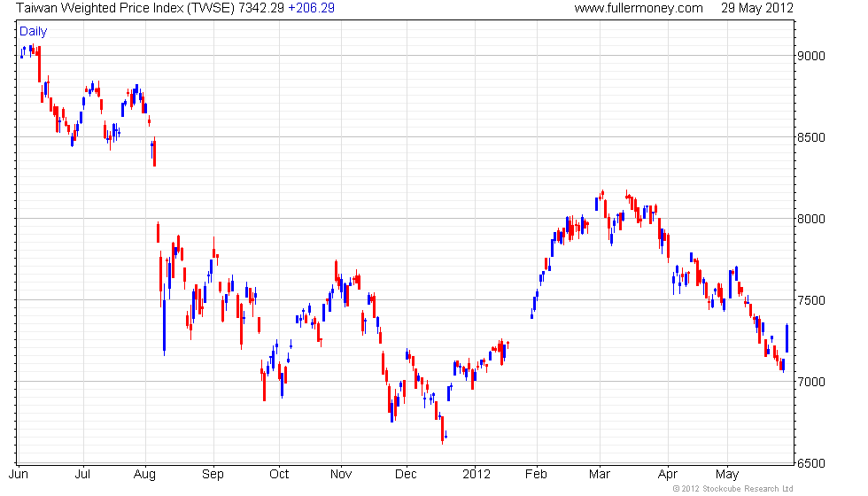Click the date 29 May 2012
Screen dimensions: 868x496
tap(756, 8)
